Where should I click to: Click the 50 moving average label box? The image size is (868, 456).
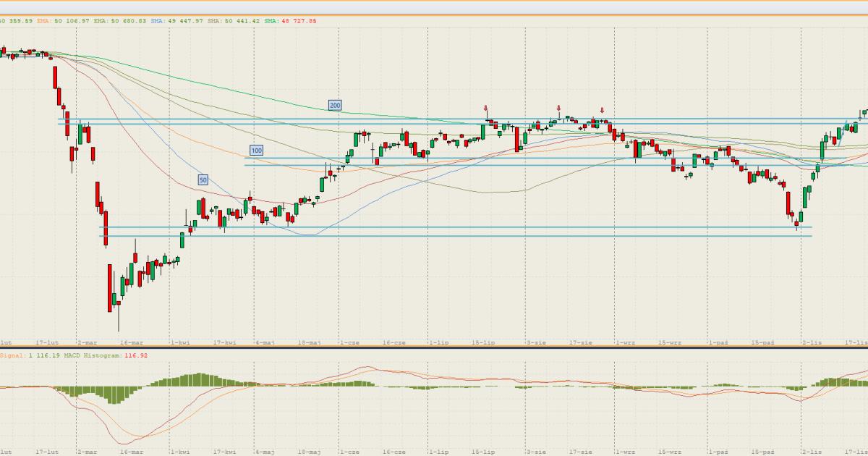(x=203, y=180)
